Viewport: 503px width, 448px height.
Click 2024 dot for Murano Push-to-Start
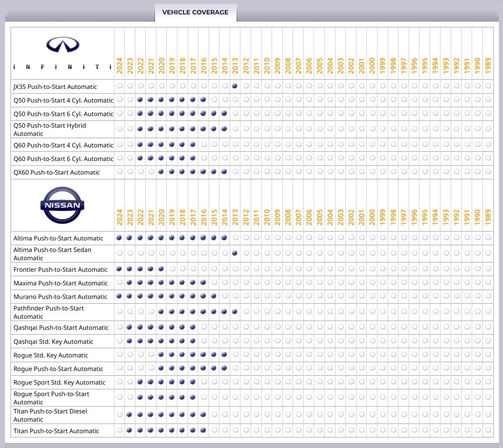pyautogui.click(x=119, y=296)
